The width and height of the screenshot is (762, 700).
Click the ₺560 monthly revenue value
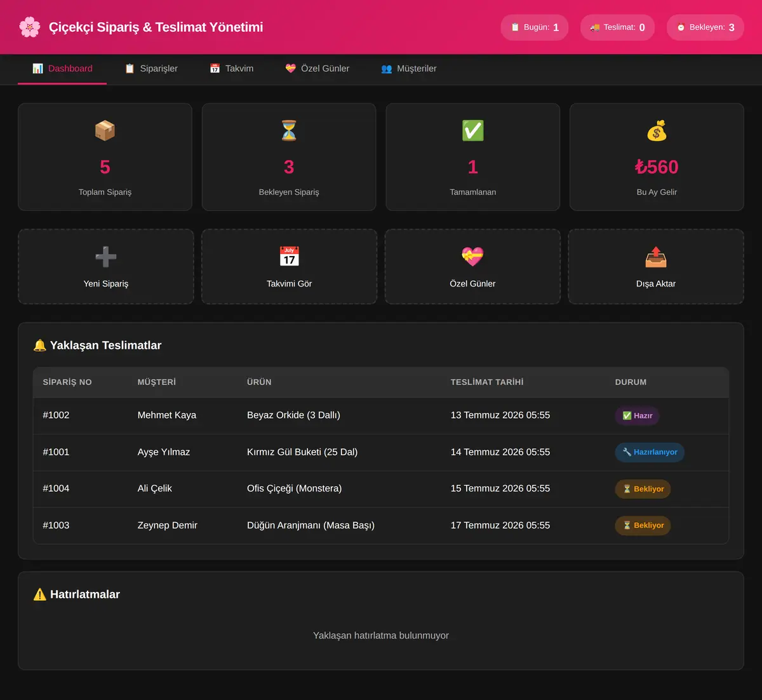(657, 167)
